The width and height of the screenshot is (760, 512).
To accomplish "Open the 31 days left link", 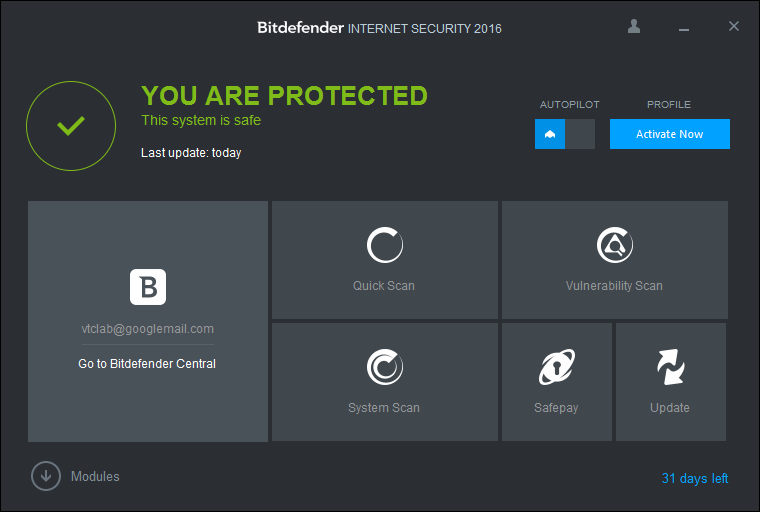I will [x=695, y=478].
